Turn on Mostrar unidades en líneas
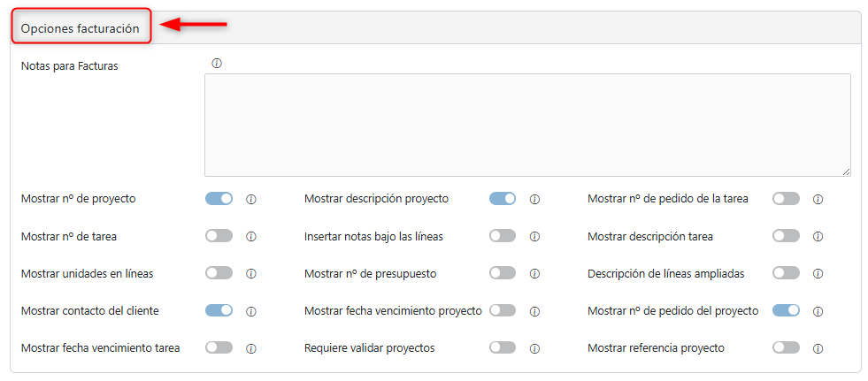 [219, 273]
